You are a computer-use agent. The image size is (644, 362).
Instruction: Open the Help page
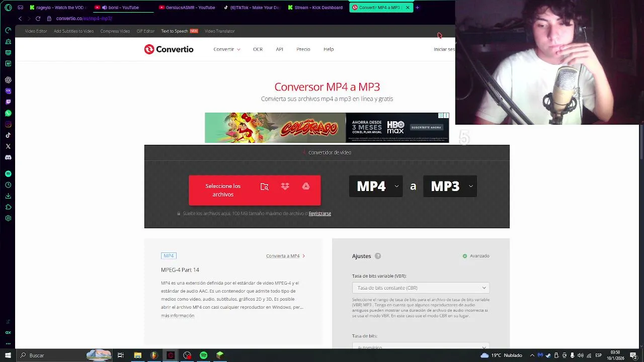pyautogui.click(x=329, y=49)
